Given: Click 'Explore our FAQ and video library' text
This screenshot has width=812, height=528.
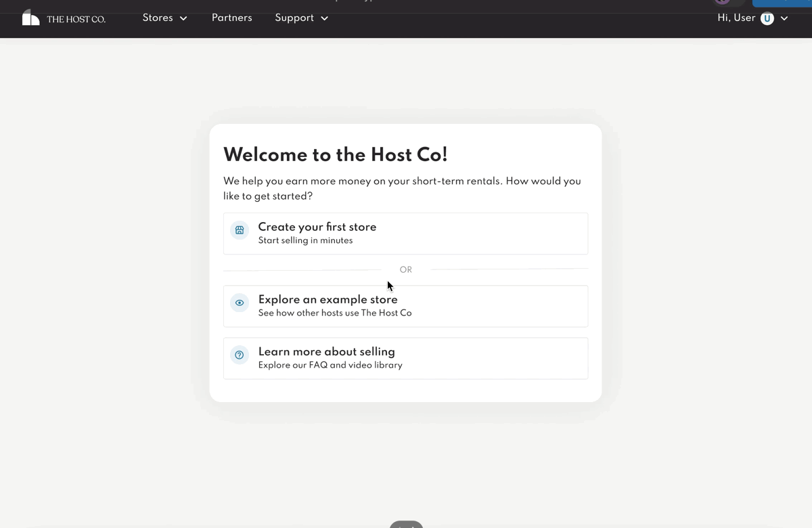Looking at the screenshot, I should coord(330,365).
